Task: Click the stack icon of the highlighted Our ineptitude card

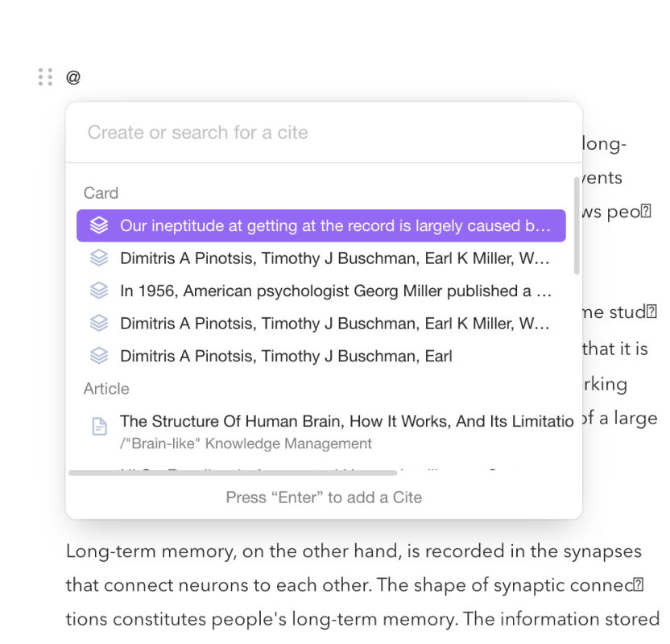Action: click(99, 225)
